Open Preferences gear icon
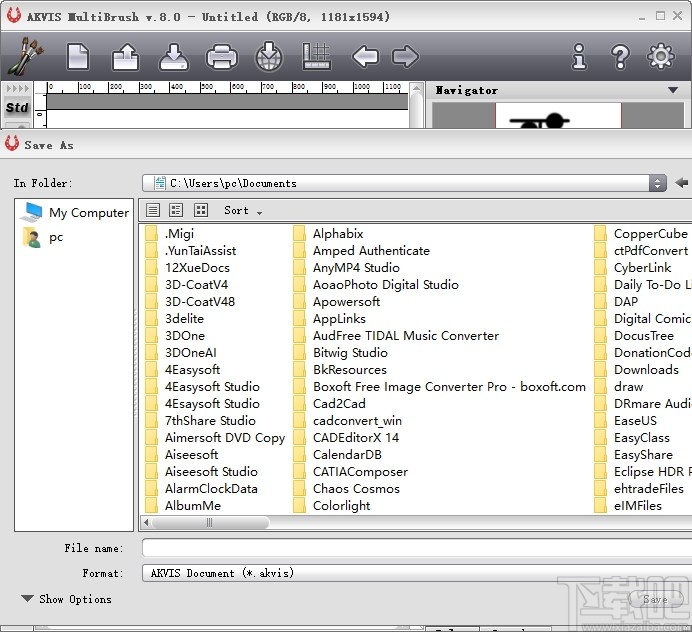 (661, 56)
